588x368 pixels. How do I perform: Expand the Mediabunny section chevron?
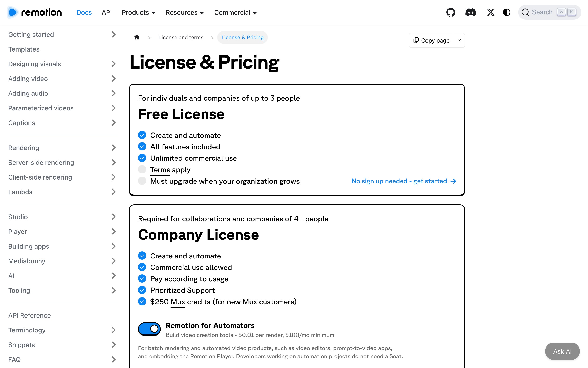coord(114,261)
